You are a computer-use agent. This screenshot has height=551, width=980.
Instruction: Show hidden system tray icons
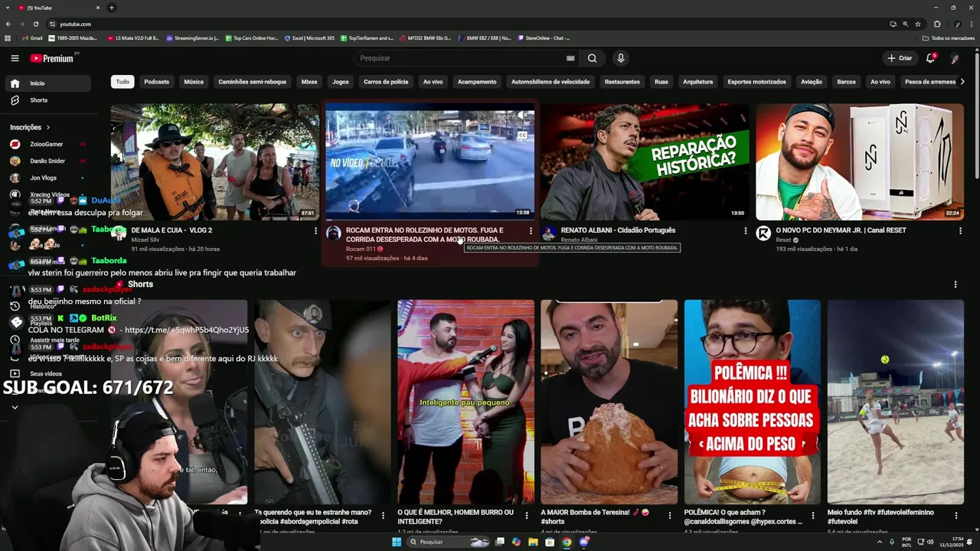880,542
